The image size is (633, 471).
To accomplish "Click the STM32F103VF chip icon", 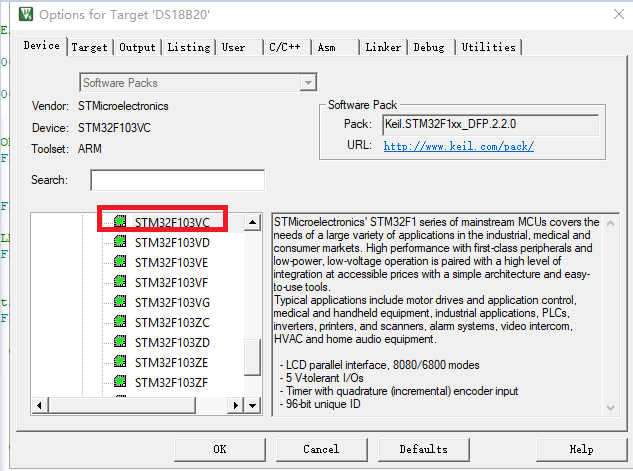I will tap(120, 282).
